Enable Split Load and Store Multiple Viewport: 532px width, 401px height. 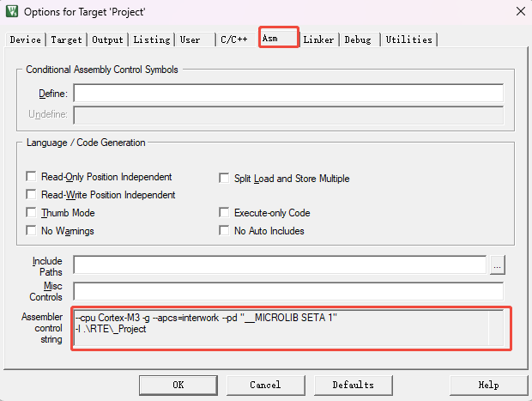click(x=226, y=179)
